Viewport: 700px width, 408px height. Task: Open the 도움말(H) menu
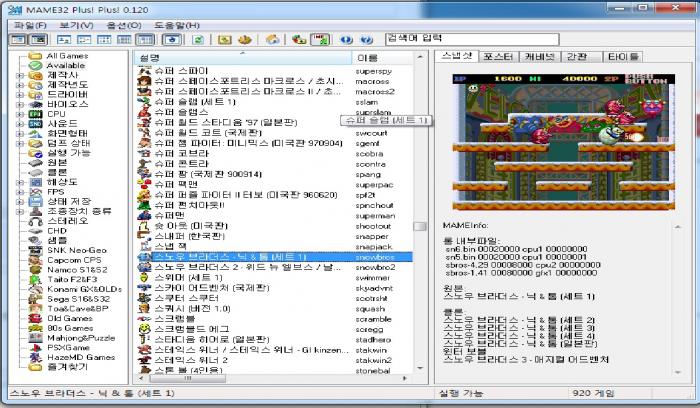tap(177, 25)
